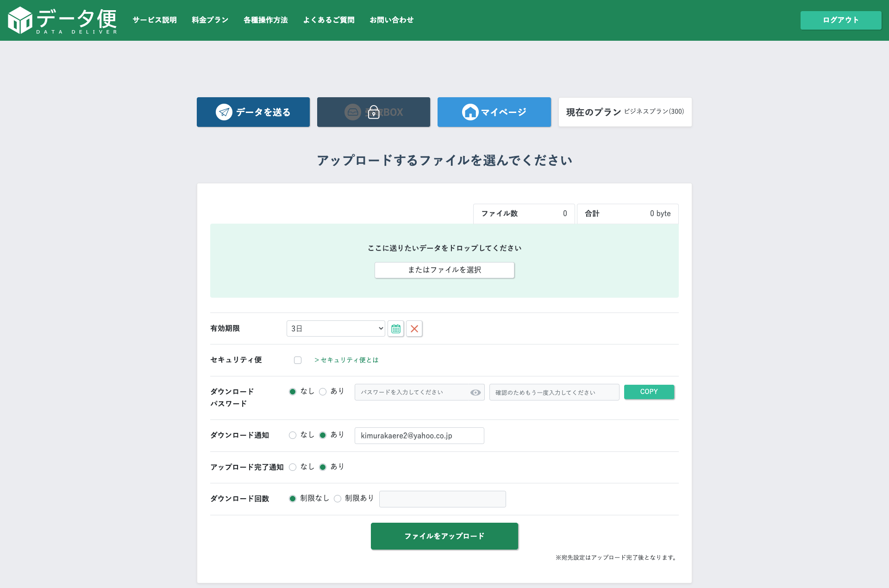Image resolution: width=889 pixels, height=588 pixels.
Task: Open the セキュリティ便とは link
Action: click(x=346, y=360)
